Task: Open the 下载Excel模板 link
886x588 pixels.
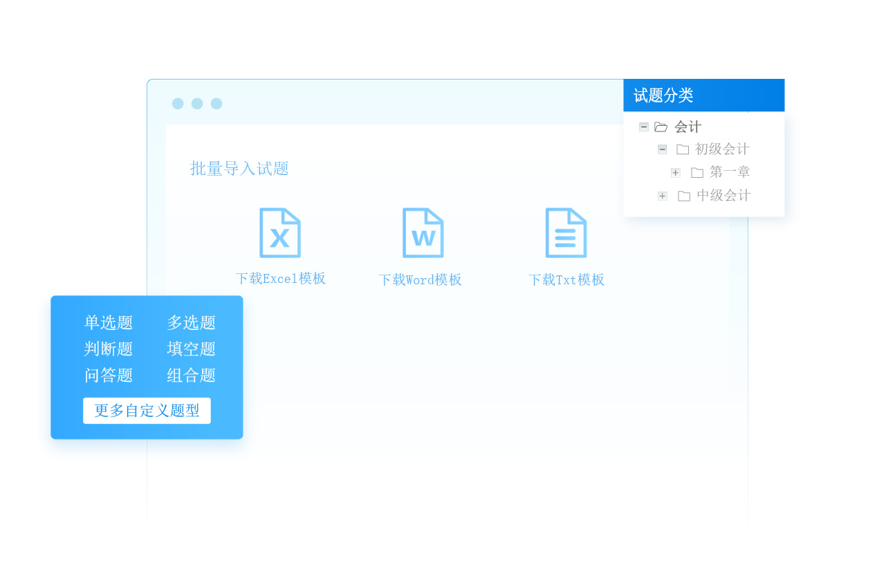Action: [x=280, y=279]
